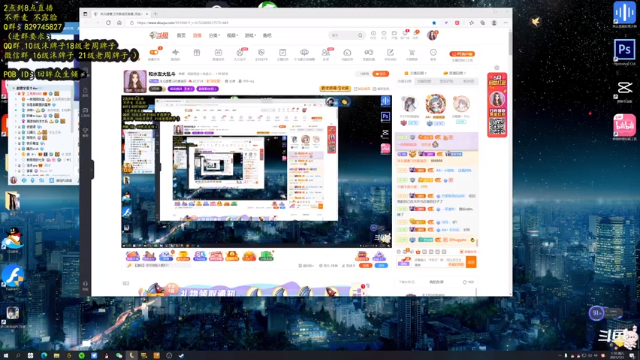This screenshot has width=640, height=360.
Task: Click the calendar icon in streamer toolbar
Action: (218, 52)
